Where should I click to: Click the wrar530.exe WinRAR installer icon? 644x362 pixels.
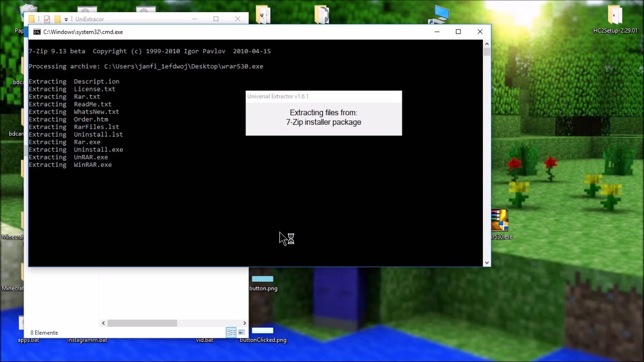coord(499,221)
